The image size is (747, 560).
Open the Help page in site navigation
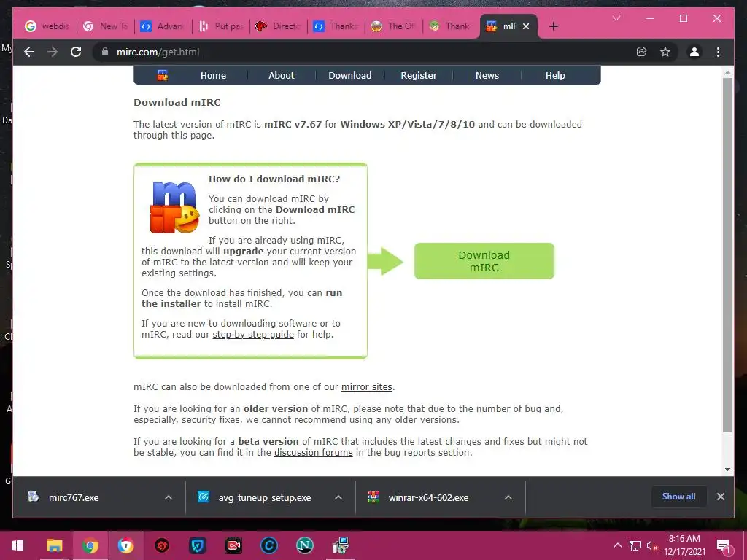point(555,75)
